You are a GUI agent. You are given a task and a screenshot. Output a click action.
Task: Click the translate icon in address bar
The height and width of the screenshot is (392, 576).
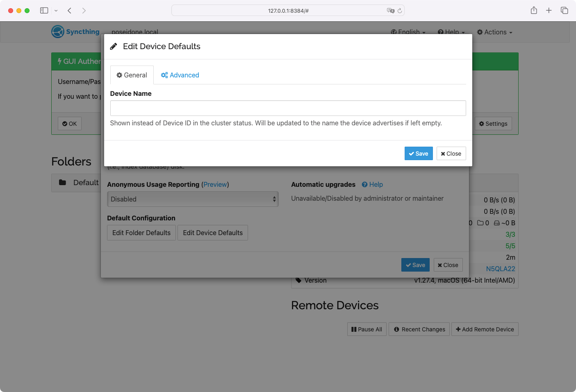pos(390,11)
